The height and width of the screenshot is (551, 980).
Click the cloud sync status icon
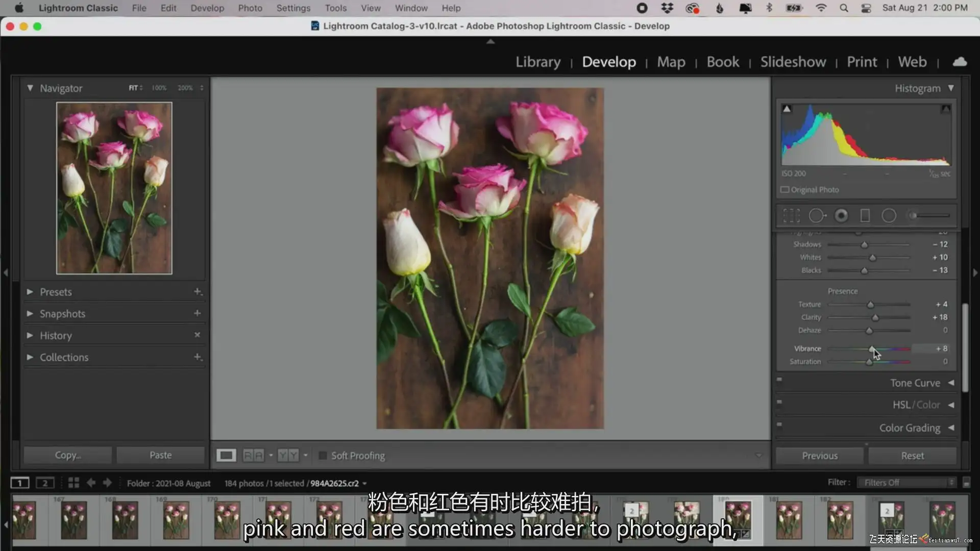(x=960, y=62)
